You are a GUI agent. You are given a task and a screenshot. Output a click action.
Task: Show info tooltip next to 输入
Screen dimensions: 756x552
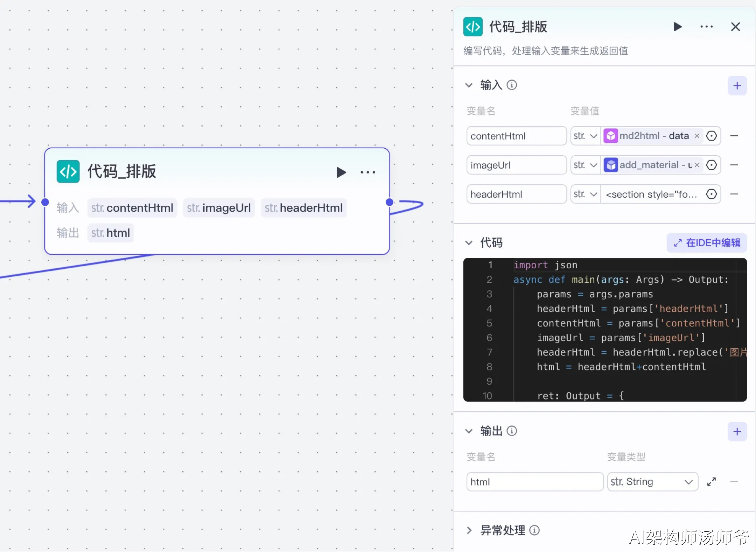[x=512, y=85]
